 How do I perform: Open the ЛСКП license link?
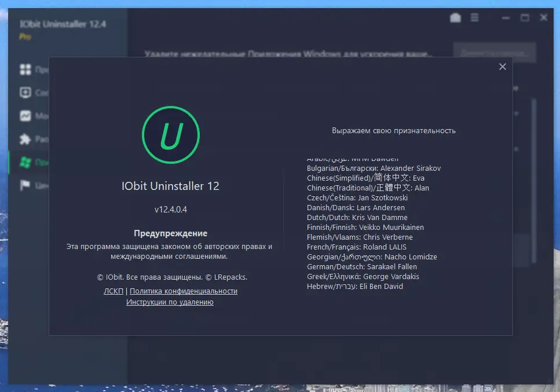pos(113,291)
